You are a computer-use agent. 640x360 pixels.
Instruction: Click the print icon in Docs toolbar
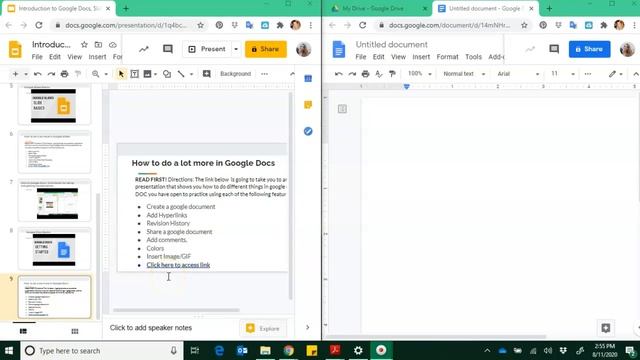tap(365, 74)
